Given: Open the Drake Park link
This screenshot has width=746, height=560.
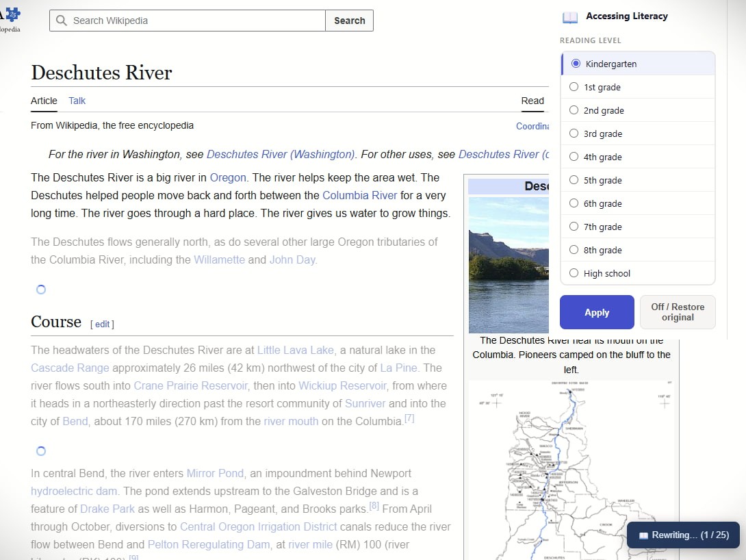Looking at the screenshot, I should [107, 509].
